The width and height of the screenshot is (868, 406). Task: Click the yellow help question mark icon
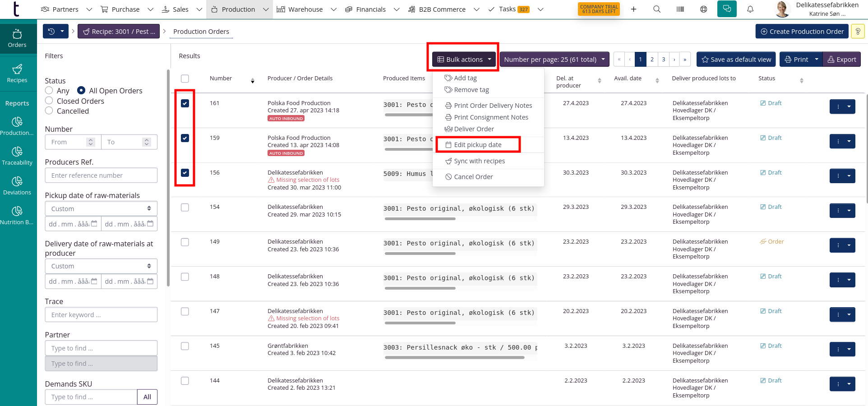pyautogui.click(x=858, y=32)
